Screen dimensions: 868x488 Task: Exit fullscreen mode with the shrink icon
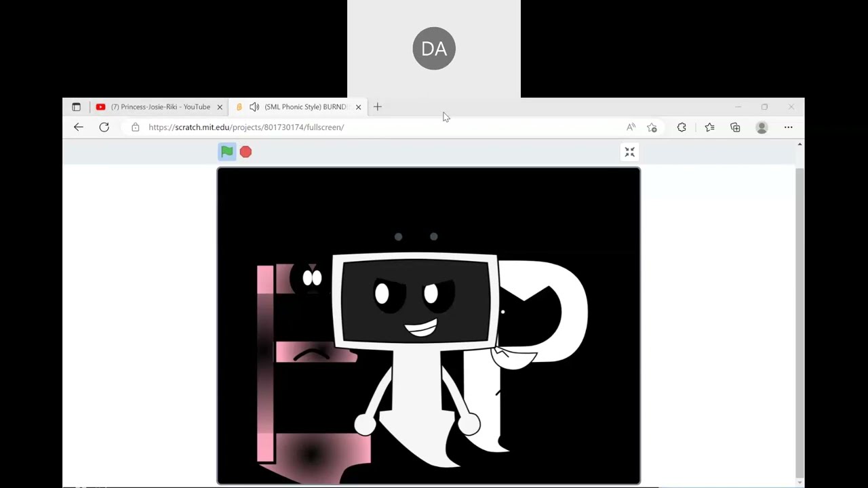630,152
